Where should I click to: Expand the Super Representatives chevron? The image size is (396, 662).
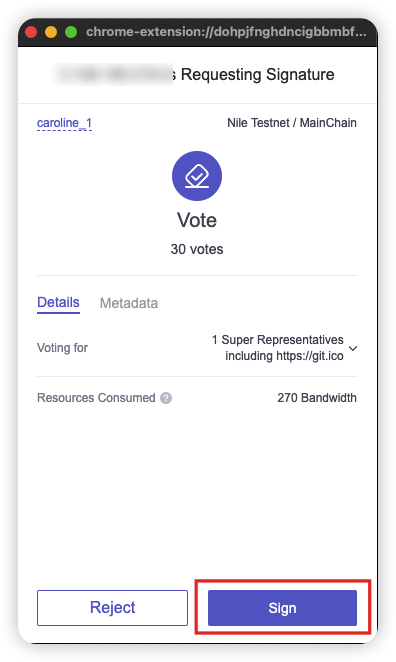(353, 348)
